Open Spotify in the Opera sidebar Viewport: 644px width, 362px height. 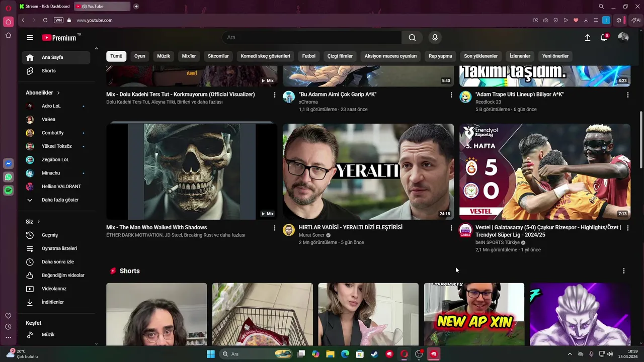pyautogui.click(x=8, y=191)
